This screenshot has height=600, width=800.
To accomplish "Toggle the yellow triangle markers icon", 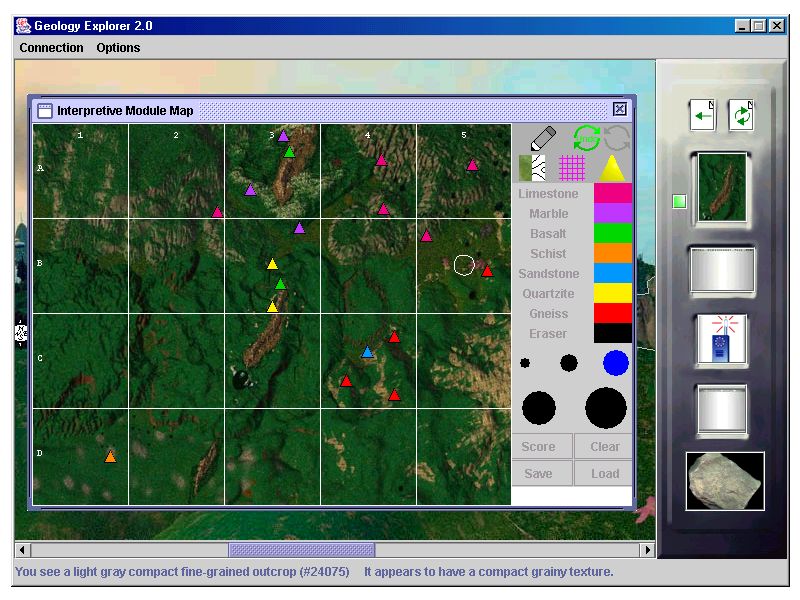I will point(611,167).
